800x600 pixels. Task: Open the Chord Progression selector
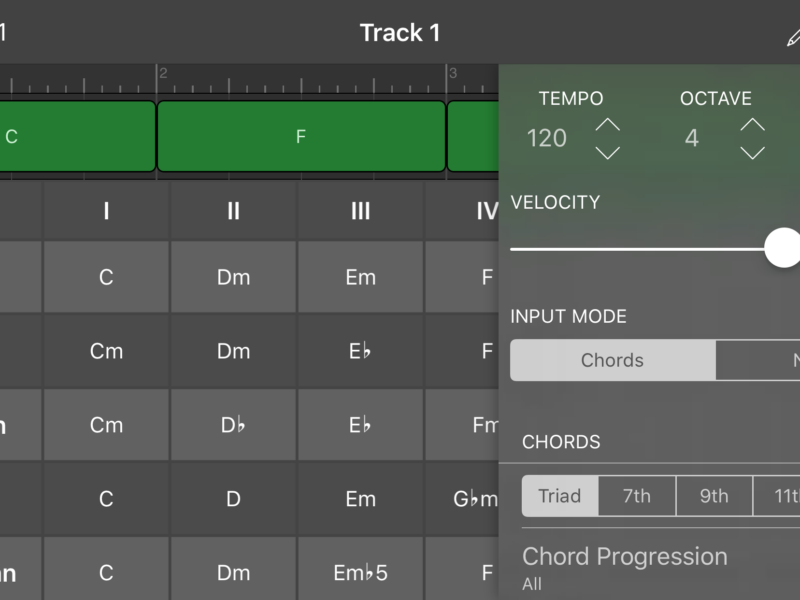pos(625,566)
